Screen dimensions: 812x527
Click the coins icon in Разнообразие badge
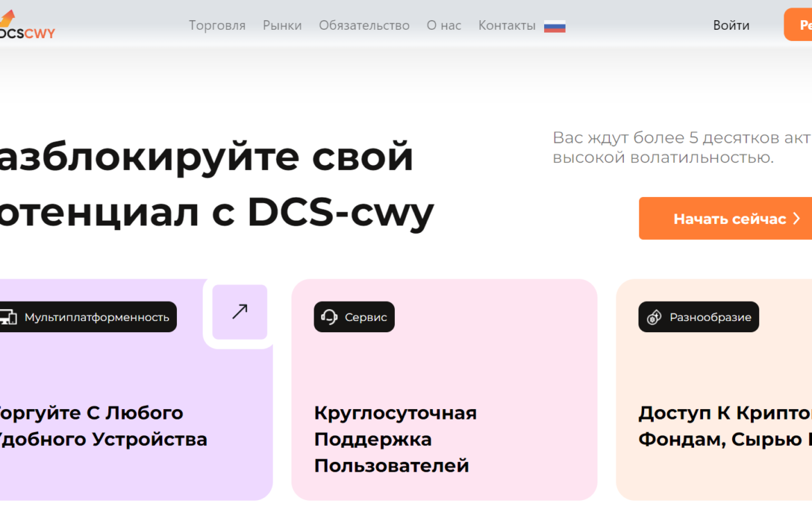pos(654,318)
